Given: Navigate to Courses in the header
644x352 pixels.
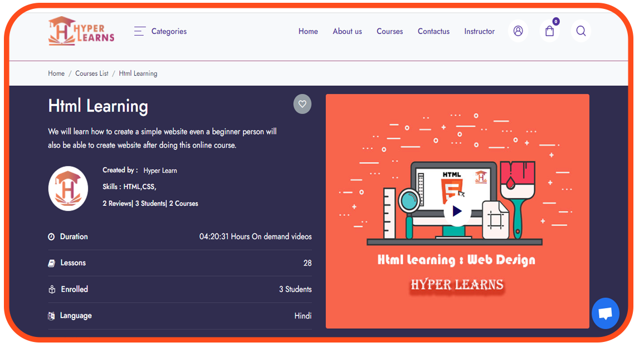Looking at the screenshot, I should [389, 31].
